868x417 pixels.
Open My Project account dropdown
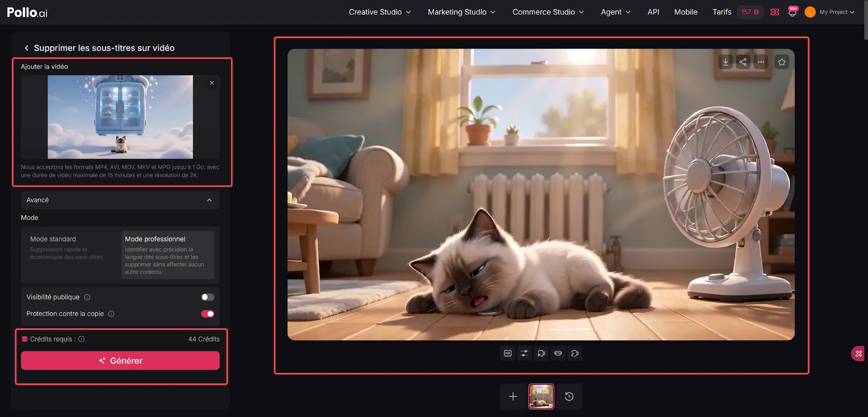(x=829, y=12)
